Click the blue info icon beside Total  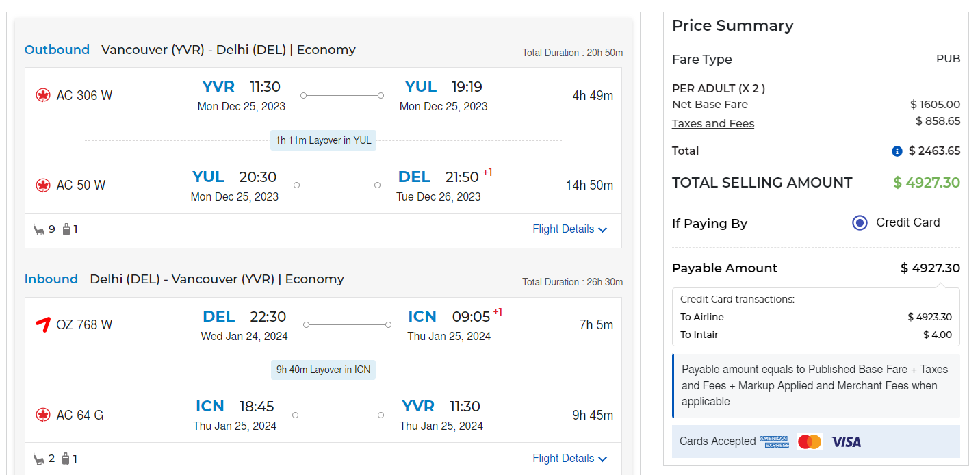(x=897, y=151)
